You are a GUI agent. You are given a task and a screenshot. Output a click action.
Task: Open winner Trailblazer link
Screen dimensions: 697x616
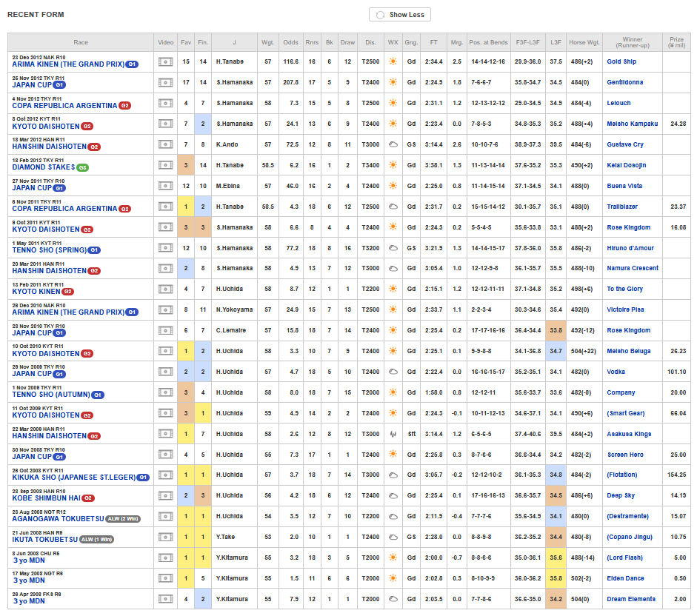pos(622,207)
